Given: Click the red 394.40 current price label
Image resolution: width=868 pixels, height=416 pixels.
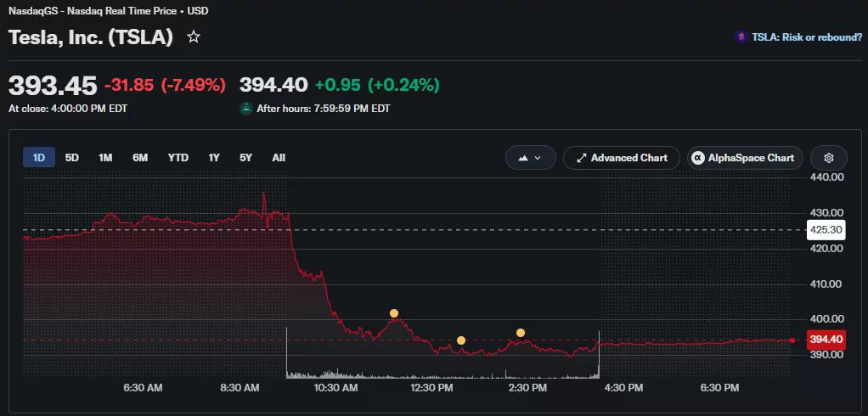Looking at the screenshot, I should (x=826, y=340).
